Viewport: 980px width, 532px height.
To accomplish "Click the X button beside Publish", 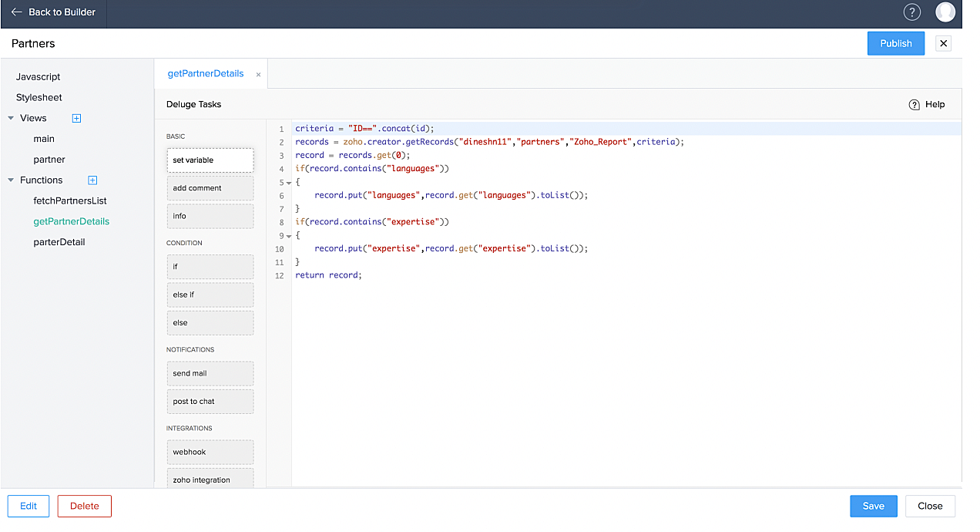I will pos(943,43).
